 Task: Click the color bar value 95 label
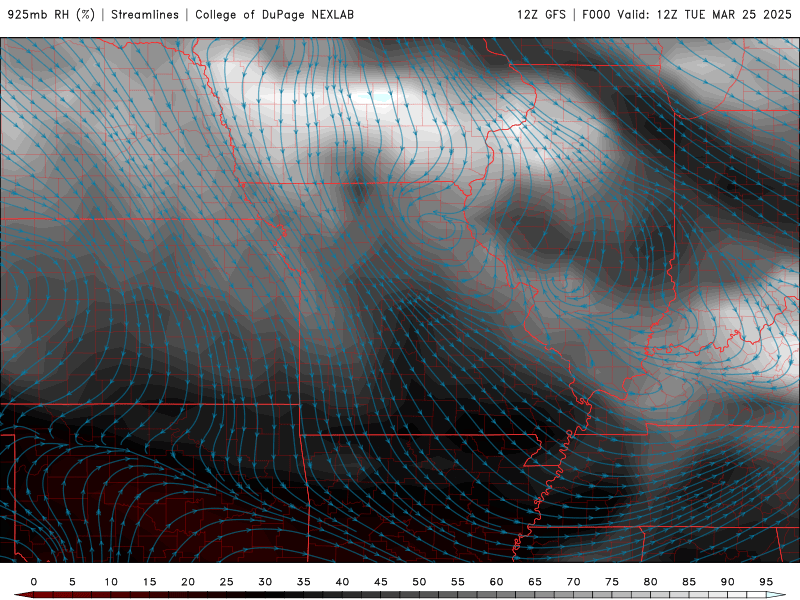coord(766,582)
